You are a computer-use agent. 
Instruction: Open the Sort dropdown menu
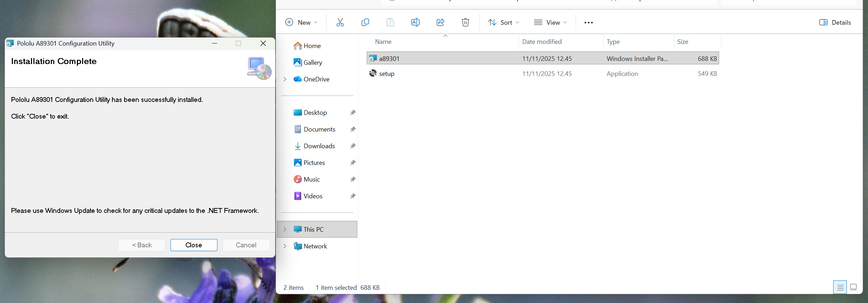pyautogui.click(x=503, y=23)
